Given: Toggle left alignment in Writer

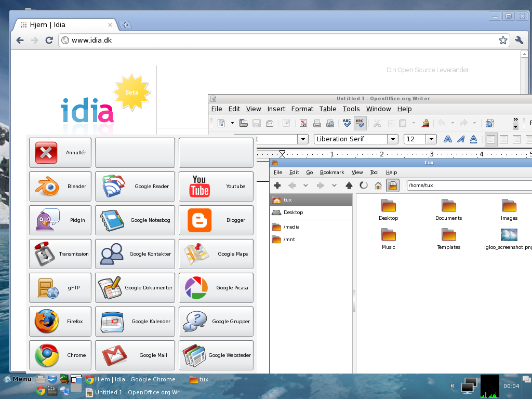Looking at the screenshot, I should 490,139.
